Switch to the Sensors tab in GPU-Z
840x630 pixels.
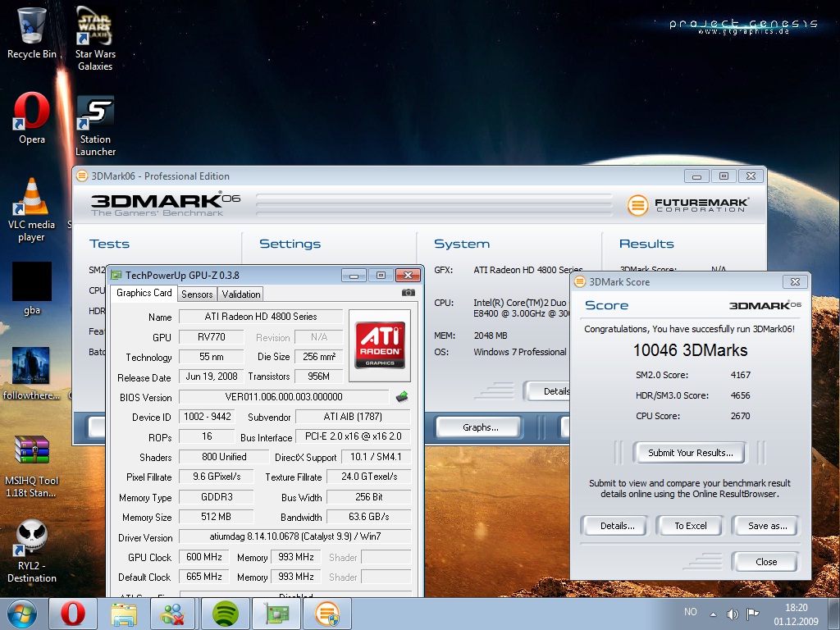197,294
